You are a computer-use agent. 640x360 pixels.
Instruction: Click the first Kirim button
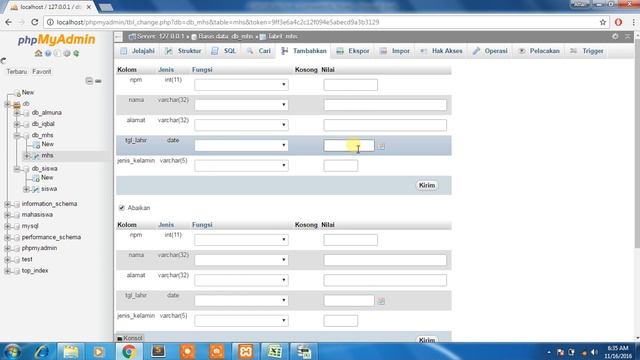click(427, 185)
